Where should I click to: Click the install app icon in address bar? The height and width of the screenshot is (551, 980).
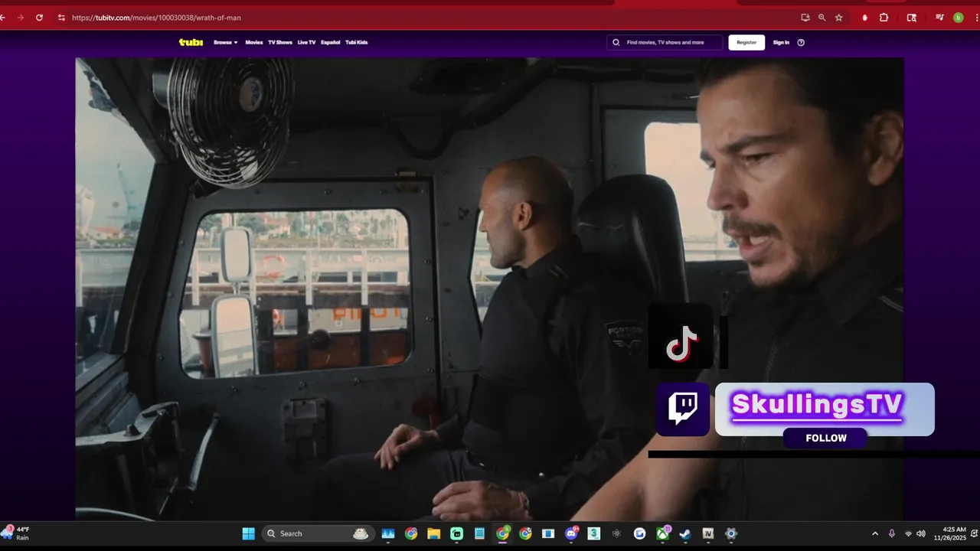(x=805, y=18)
